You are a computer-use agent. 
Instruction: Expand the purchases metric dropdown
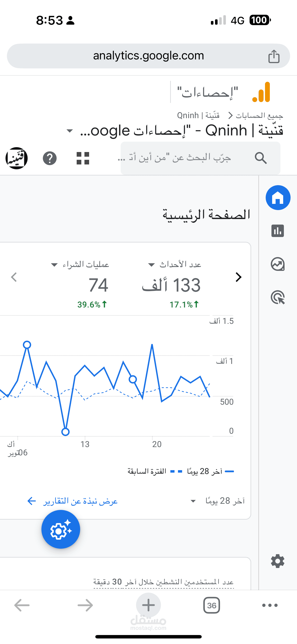pos(54,265)
